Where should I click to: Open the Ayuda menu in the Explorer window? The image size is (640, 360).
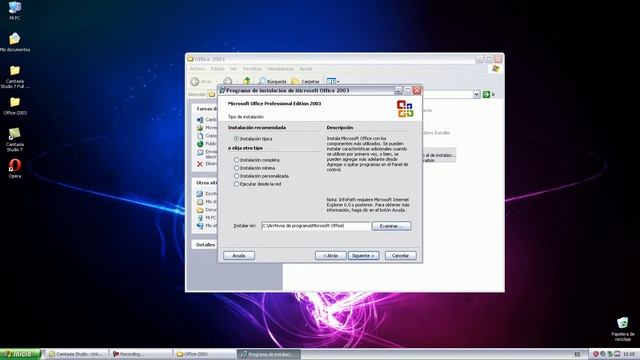[x=306, y=69]
